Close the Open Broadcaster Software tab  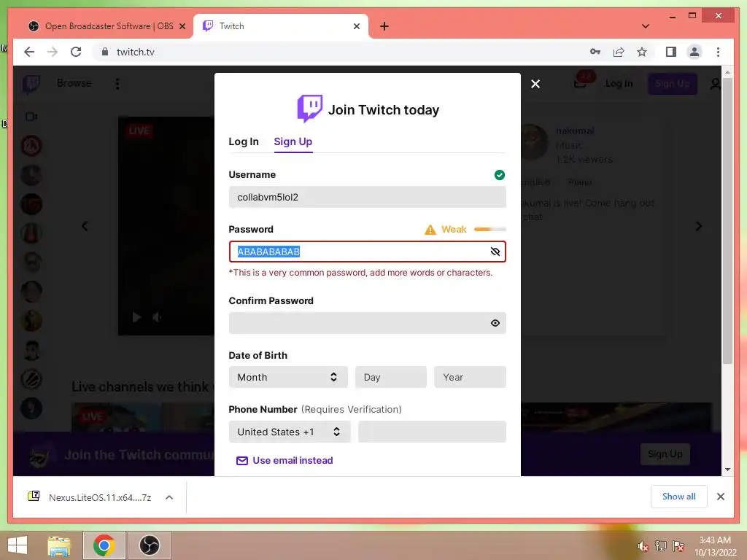point(182,26)
